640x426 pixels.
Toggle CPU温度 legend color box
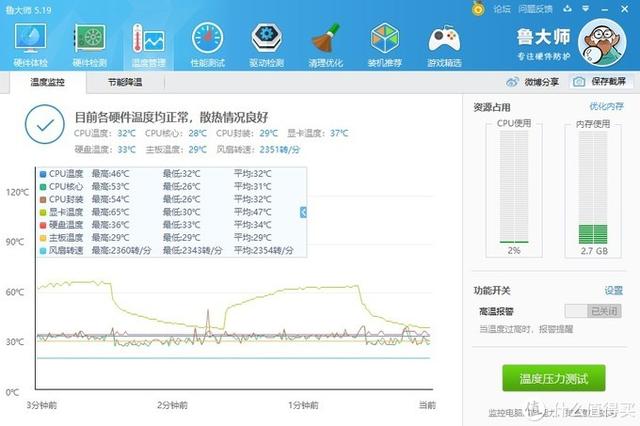pos(43,174)
